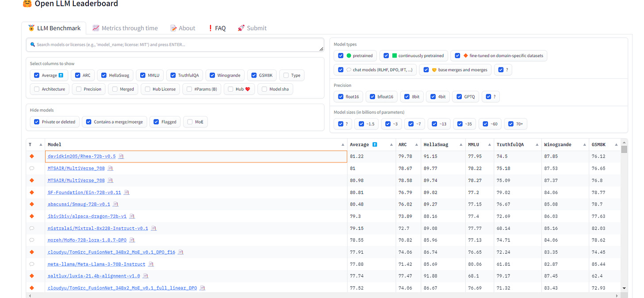The width and height of the screenshot is (644, 298).
Task: Toggle the MoE hide-models checkbox
Action: pos(190,122)
